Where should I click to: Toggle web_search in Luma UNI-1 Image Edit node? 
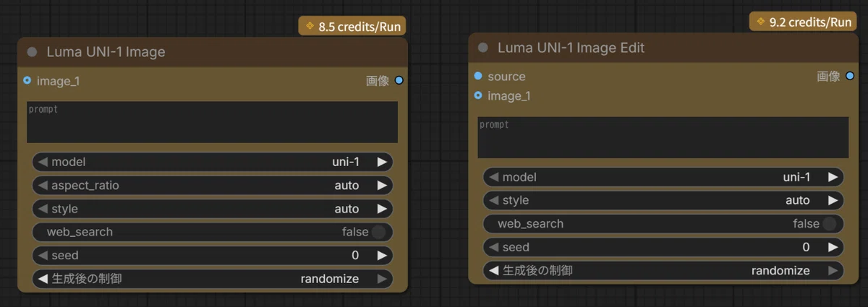pyautogui.click(x=663, y=224)
